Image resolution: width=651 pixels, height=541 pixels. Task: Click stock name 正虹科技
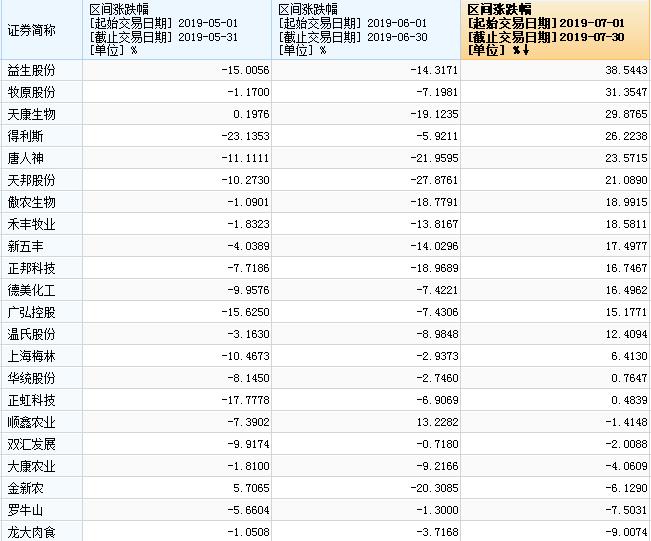tap(32, 400)
